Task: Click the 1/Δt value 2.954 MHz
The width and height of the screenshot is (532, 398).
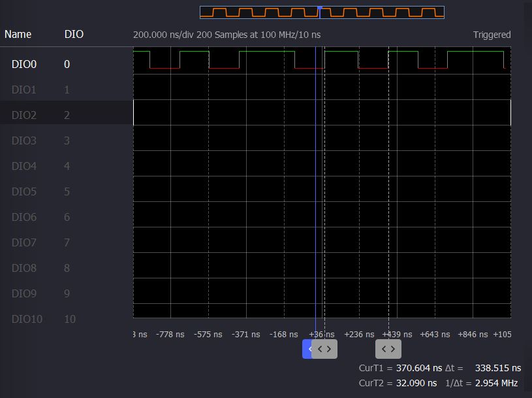Action: pyautogui.click(x=496, y=383)
